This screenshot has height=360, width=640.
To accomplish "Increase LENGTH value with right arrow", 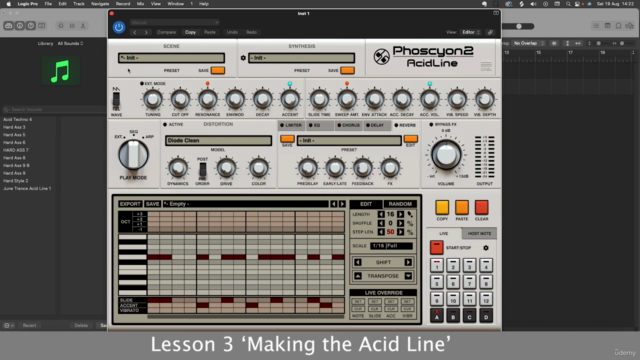I will [x=400, y=214].
